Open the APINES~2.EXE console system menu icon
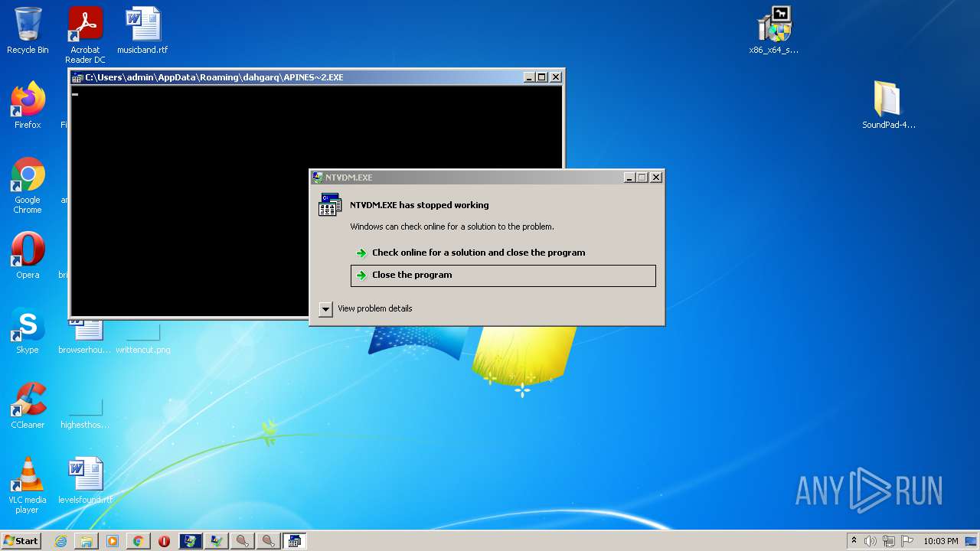Image resolution: width=980 pixels, height=551 pixels. click(x=77, y=77)
